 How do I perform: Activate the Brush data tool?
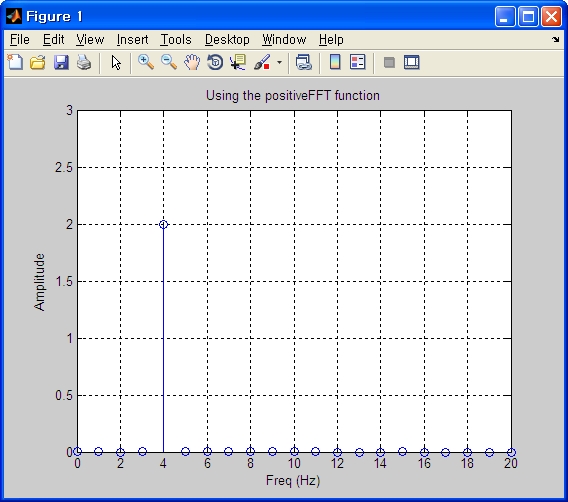[262, 62]
